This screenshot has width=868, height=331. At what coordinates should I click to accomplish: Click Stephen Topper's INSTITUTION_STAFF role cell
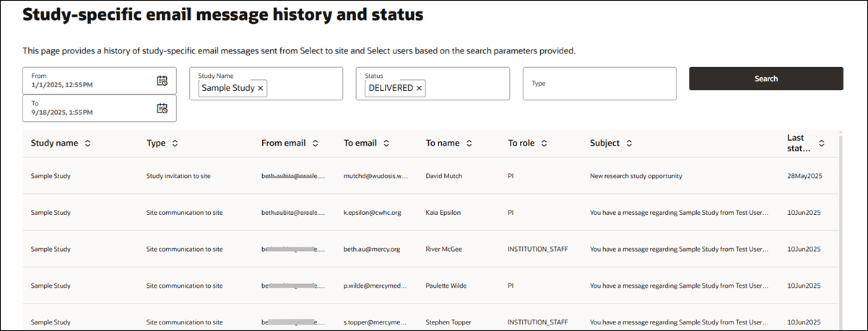tap(538, 322)
